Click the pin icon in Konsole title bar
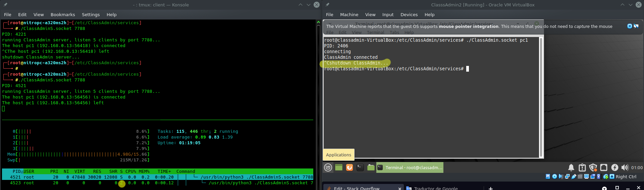644x190 pixels. [5, 5]
